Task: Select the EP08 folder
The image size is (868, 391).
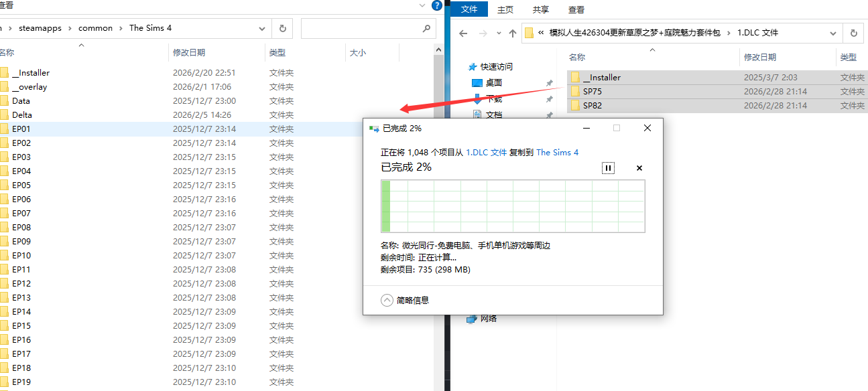Action: pos(21,227)
